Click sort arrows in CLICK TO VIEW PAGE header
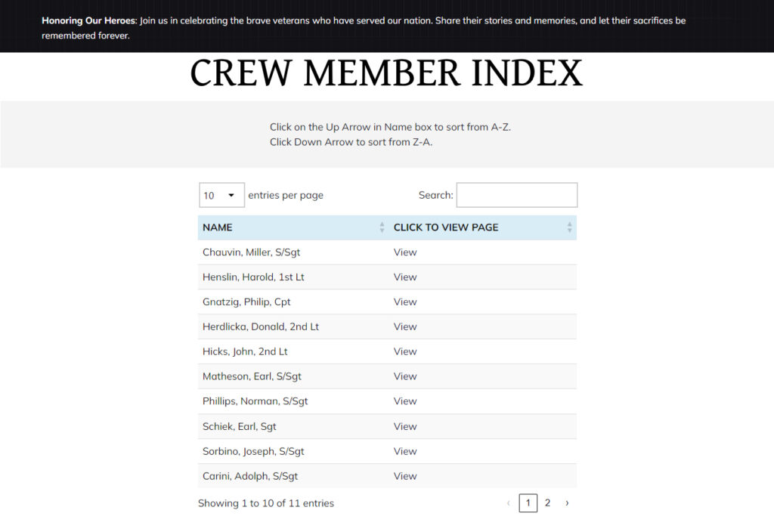This screenshot has width=774, height=532. click(x=569, y=227)
